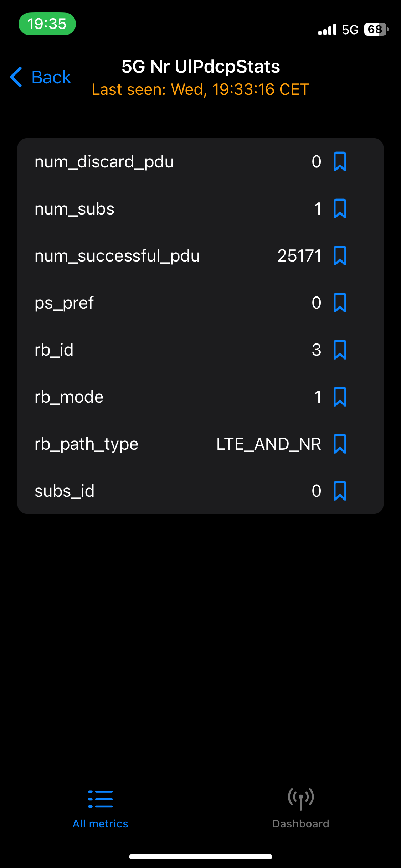Toggle bookmark for num_successful_pdu

(340, 255)
